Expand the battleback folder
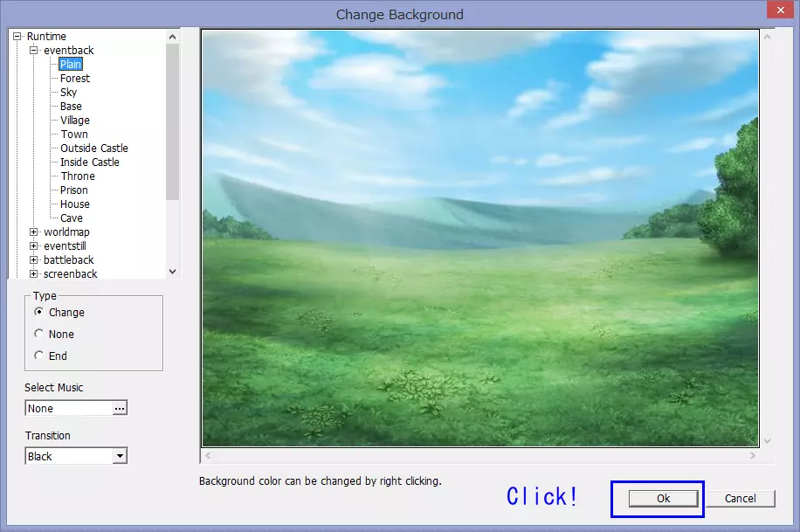The height and width of the screenshot is (532, 800). (34, 259)
